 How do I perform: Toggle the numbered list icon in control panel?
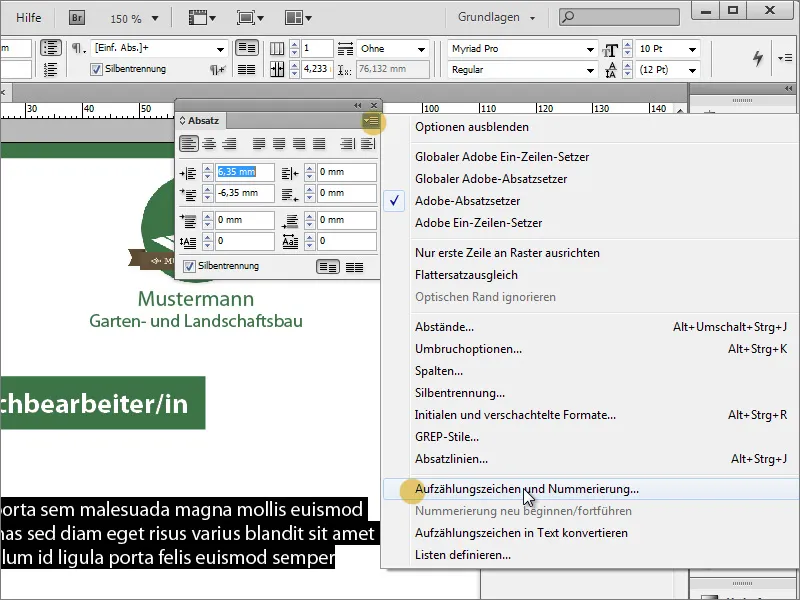tap(51, 69)
